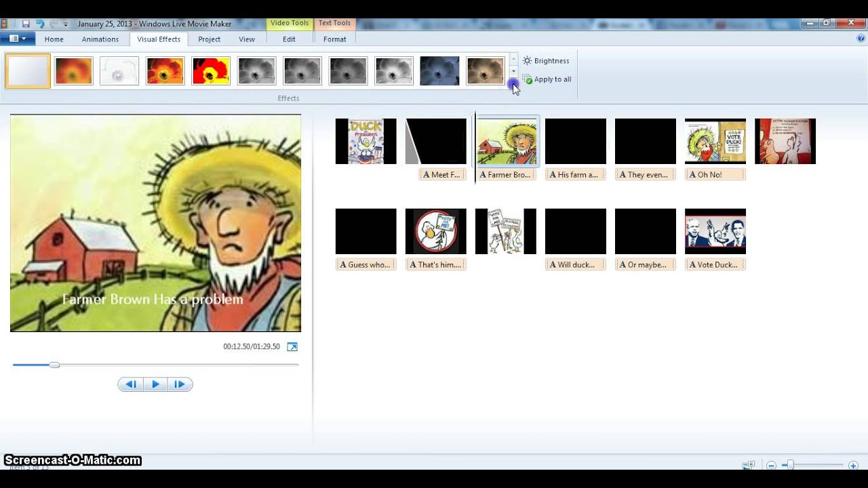Viewport: 868px width, 488px height.
Task: Toggle full screen preview icon
Action: pos(292,347)
